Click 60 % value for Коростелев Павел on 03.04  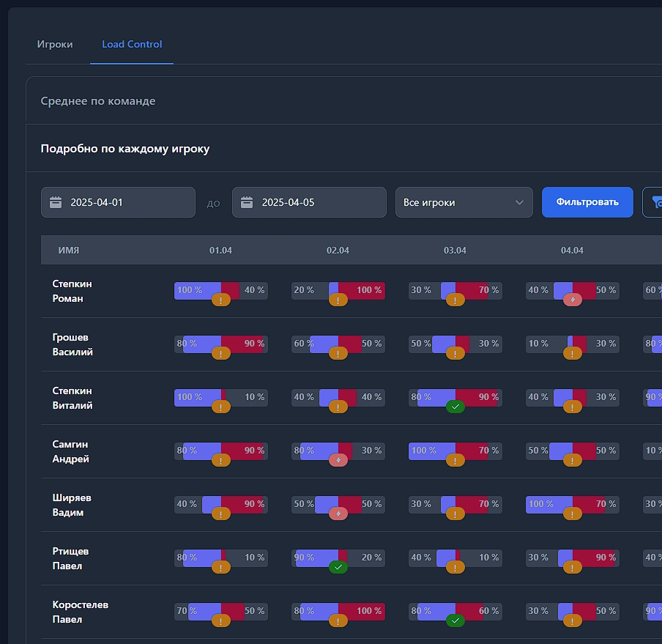(489, 611)
